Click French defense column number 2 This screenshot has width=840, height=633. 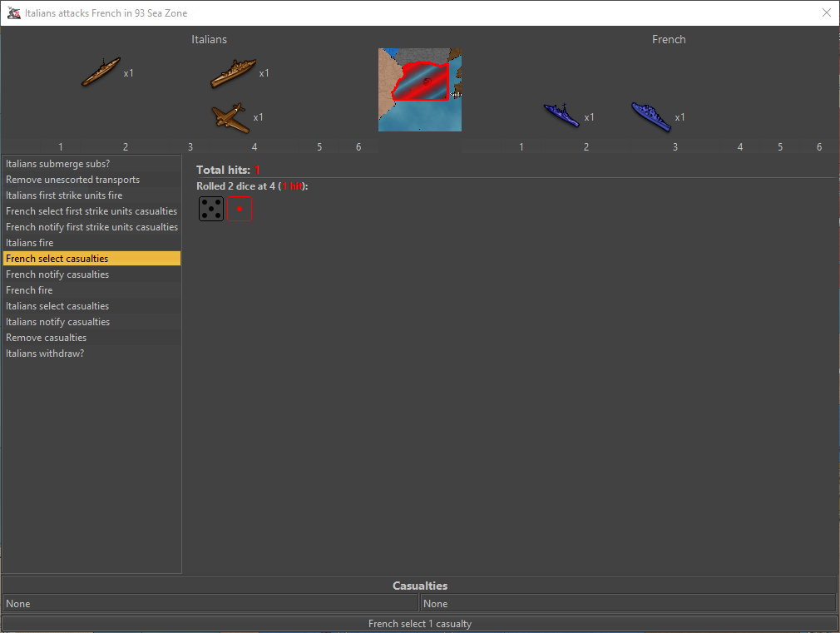pyautogui.click(x=586, y=147)
